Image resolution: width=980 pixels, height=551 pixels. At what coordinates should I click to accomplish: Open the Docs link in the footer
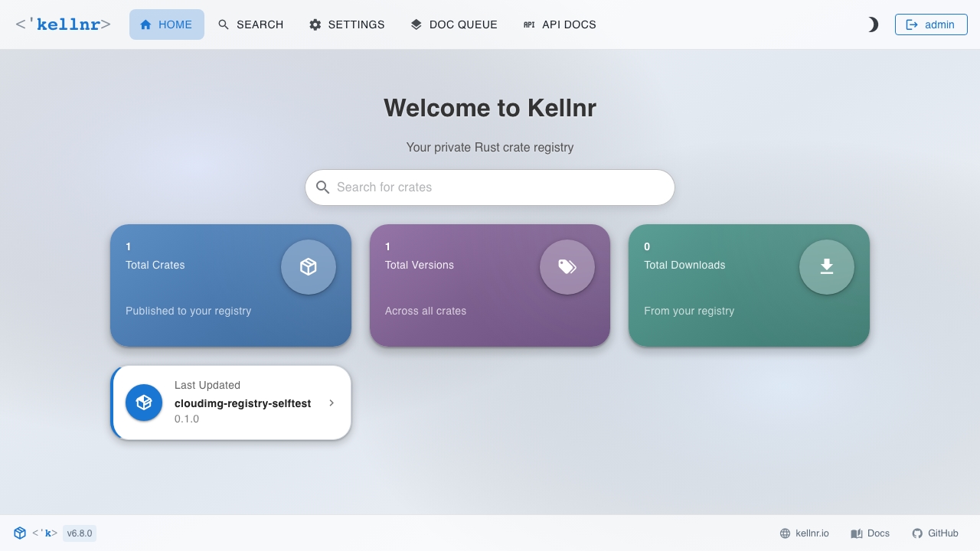pos(870,533)
